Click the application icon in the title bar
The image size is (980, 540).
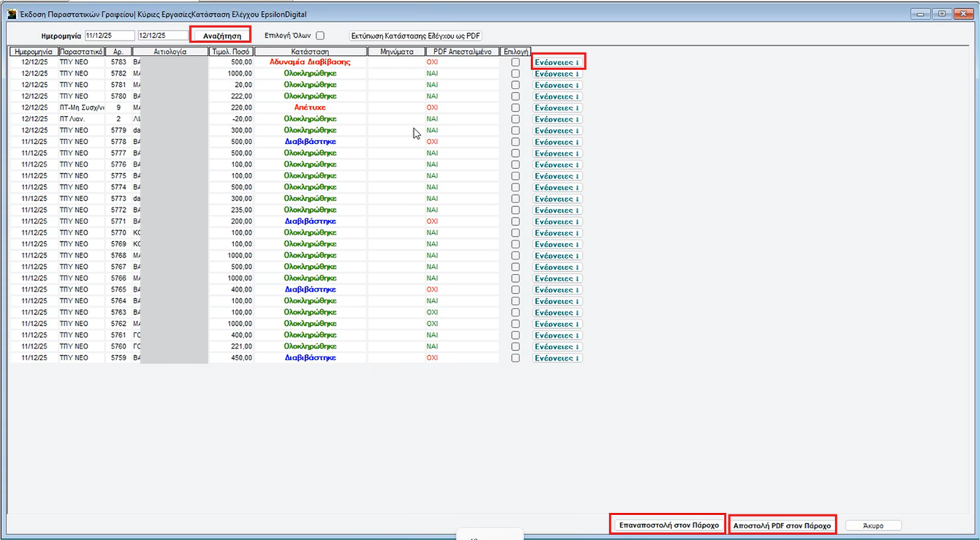[12, 14]
